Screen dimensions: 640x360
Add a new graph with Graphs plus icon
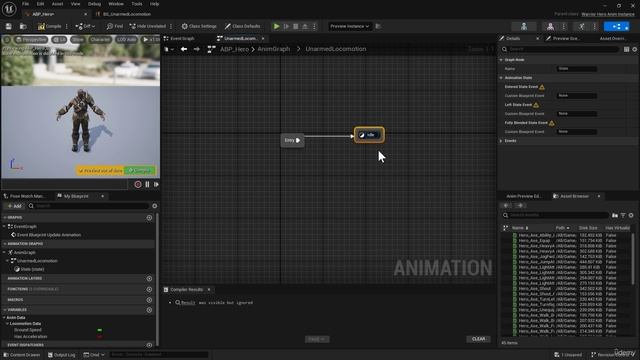tap(149, 218)
